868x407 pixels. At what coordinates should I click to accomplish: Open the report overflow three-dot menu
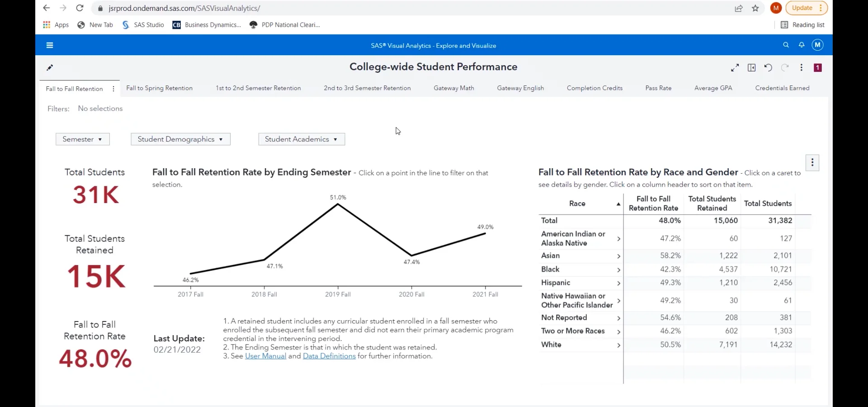(802, 68)
